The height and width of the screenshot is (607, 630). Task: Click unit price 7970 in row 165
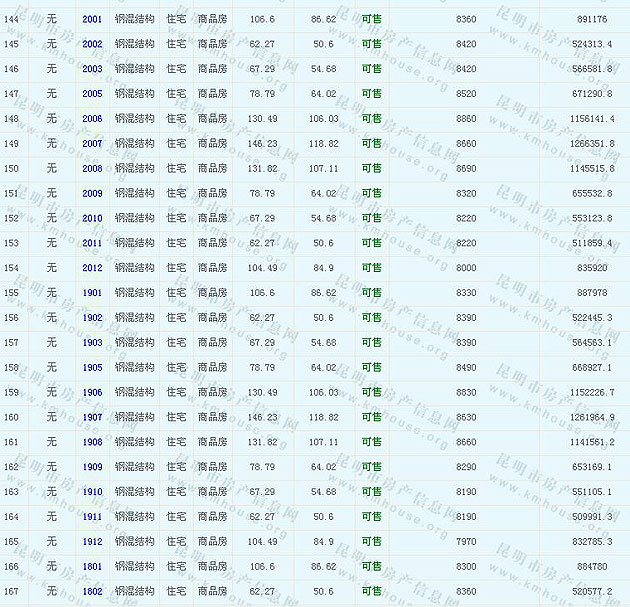(466, 541)
